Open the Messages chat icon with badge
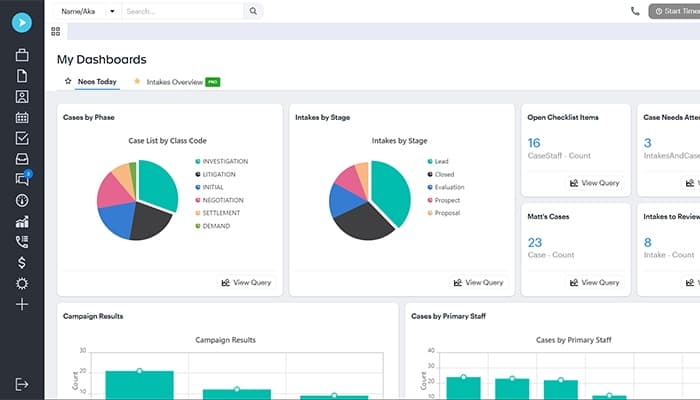This screenshot has height=400, width=700. click(x=22, y=179)
